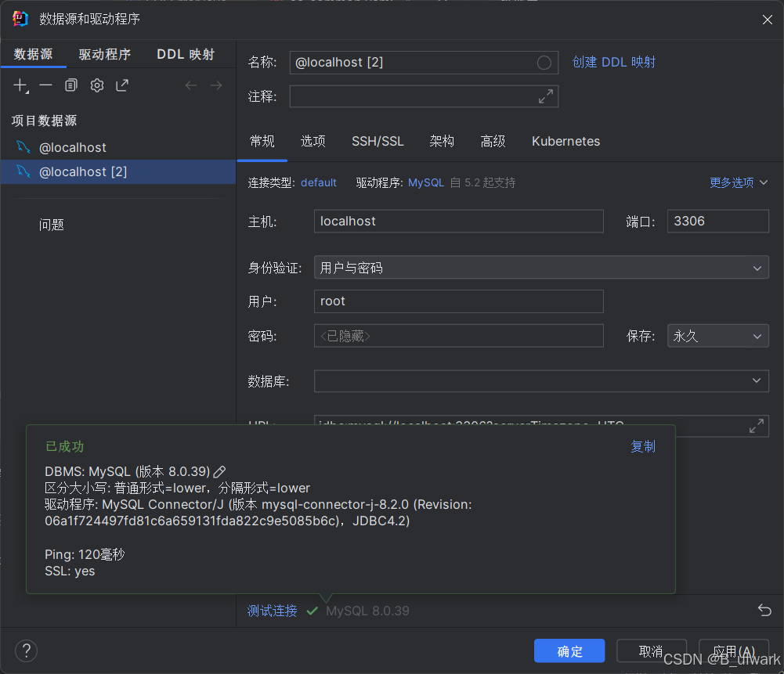Click the duplicate data source icon
This screenshot has width=784, height=674.
(x=70, y=85)
